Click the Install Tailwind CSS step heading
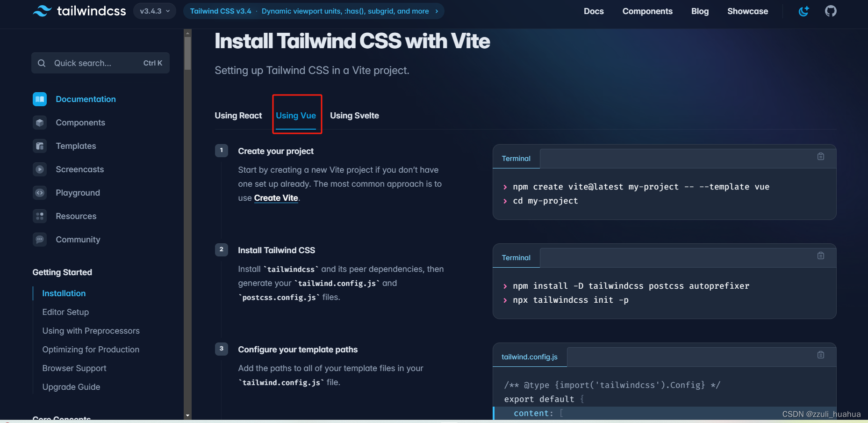The height and width of the screenshot is (423, 868). (x=276, y=250)
